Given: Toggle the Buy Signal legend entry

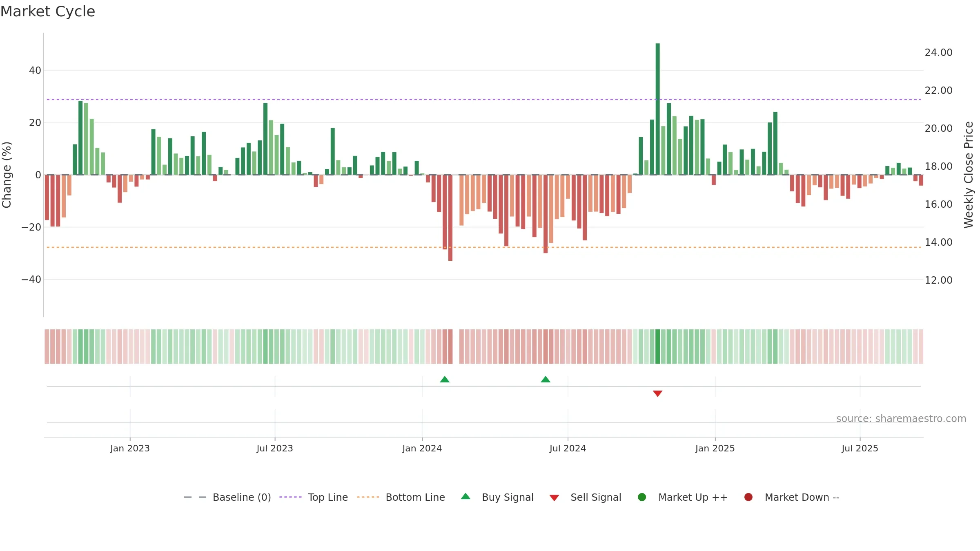Looking at the screenshot, I should pyautogui.click(x=497, y=497).
